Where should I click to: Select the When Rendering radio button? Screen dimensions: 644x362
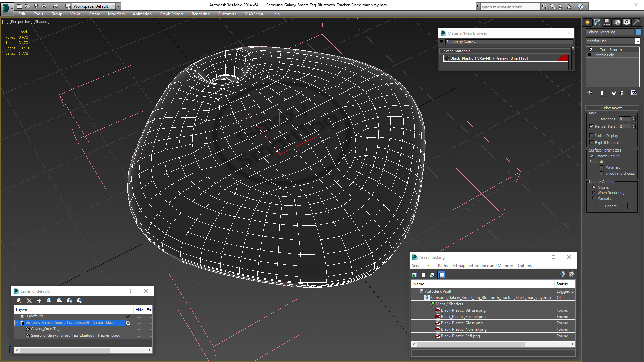(594, 193)
